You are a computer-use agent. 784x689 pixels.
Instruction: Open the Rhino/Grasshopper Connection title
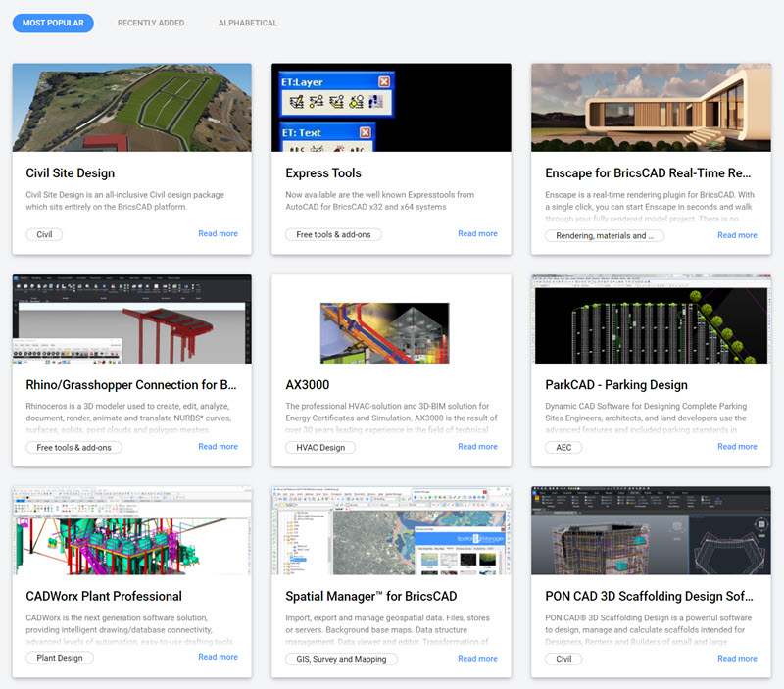pyautogui.click(x=131, y=385)
